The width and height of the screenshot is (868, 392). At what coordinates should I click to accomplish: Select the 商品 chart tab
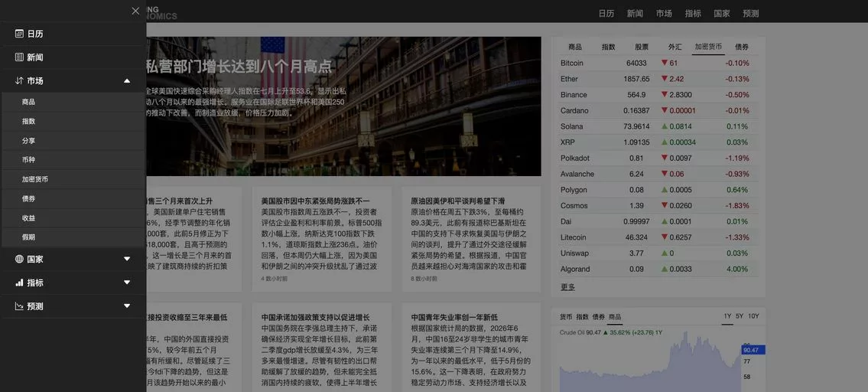(x=615, y=317)
